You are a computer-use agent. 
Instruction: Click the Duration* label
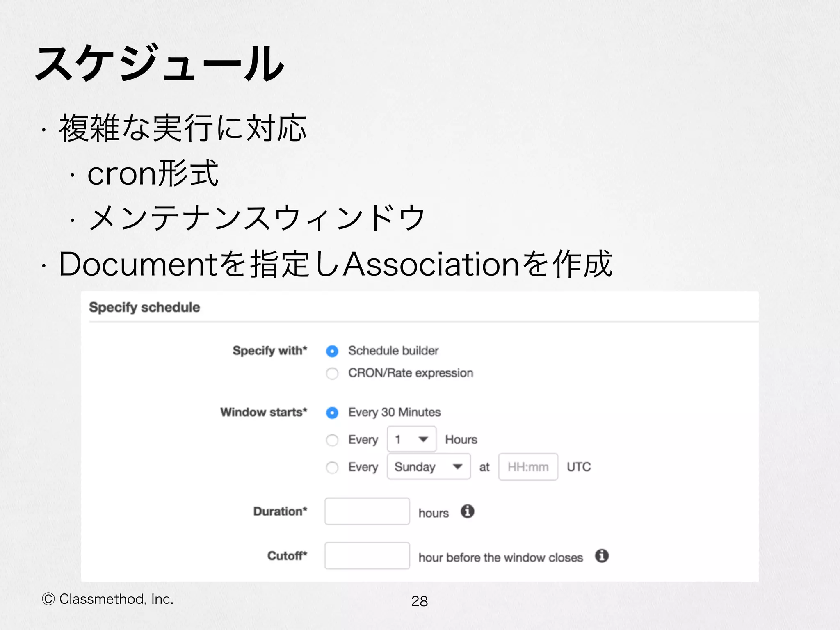tap(280, 511)
